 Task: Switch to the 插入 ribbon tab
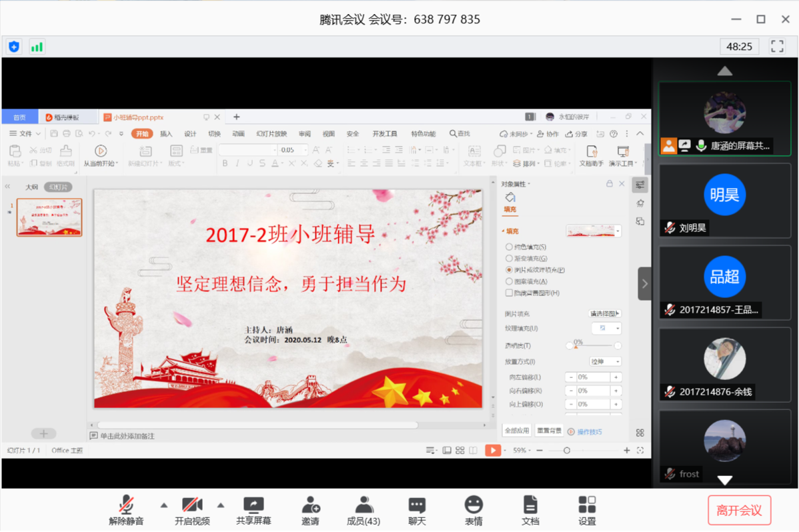(166, 134)
